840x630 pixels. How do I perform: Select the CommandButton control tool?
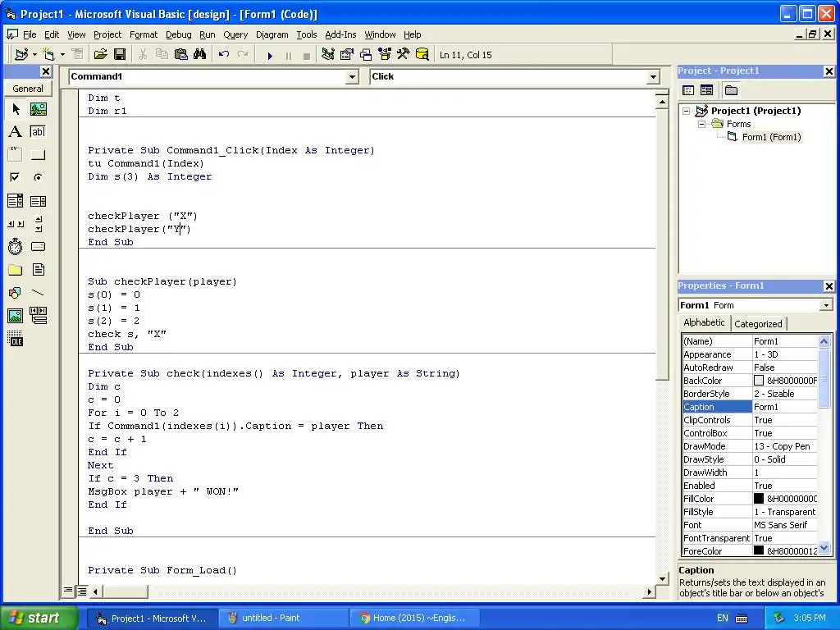(39, 155)
